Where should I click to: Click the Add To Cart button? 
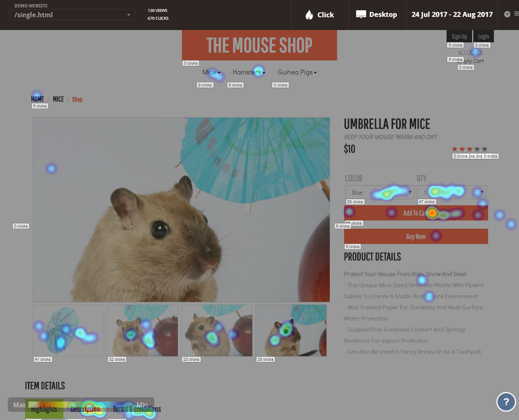(x=416, y=213)
